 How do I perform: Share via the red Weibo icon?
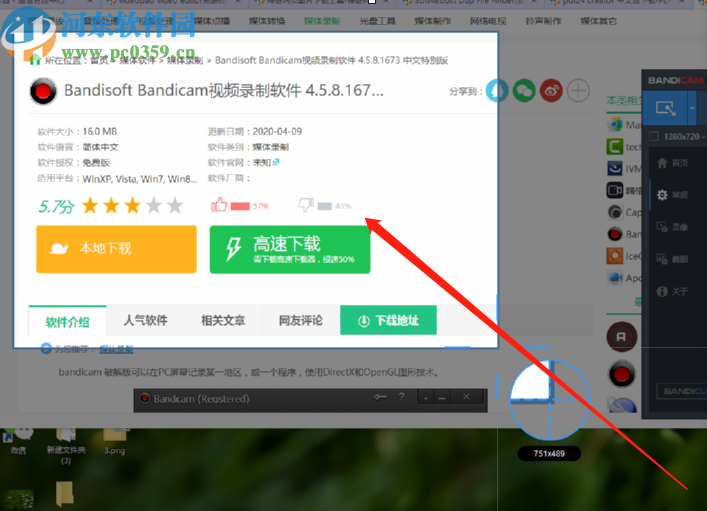pos(551,91)
